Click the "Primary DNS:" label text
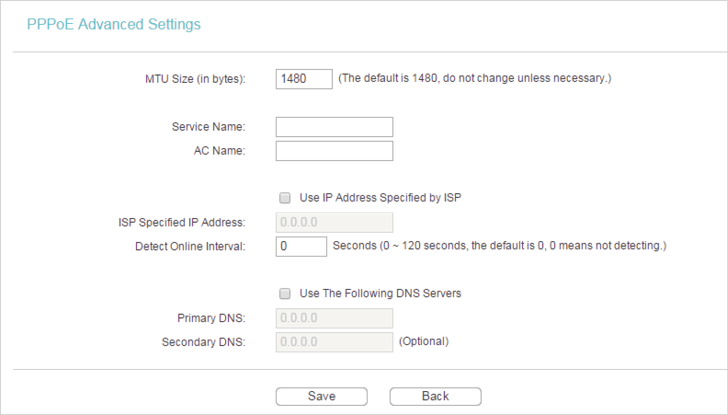Screen dimensions: 728x415 [211, 318]
